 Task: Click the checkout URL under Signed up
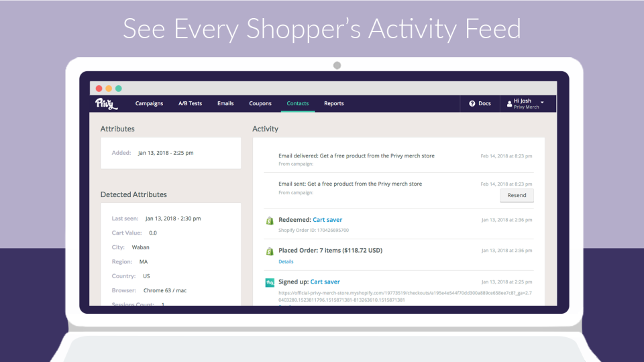pos(405,296)
